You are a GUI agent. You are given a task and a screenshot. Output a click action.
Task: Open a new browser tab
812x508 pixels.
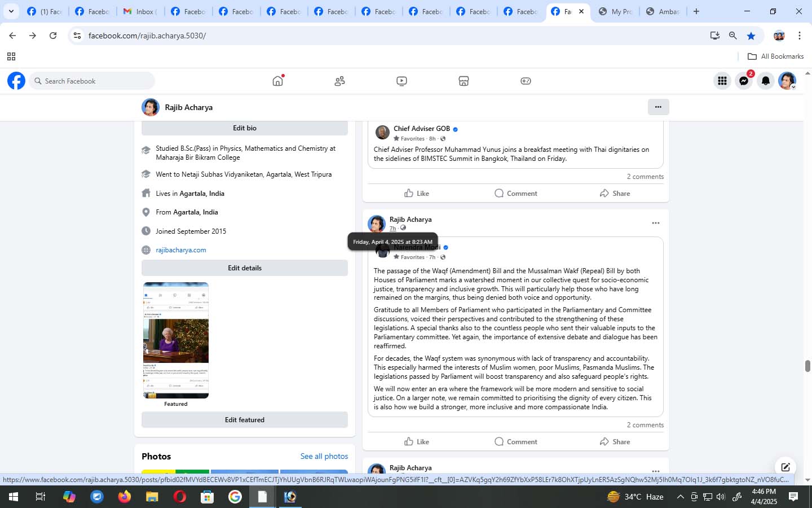tap(696, 11)
